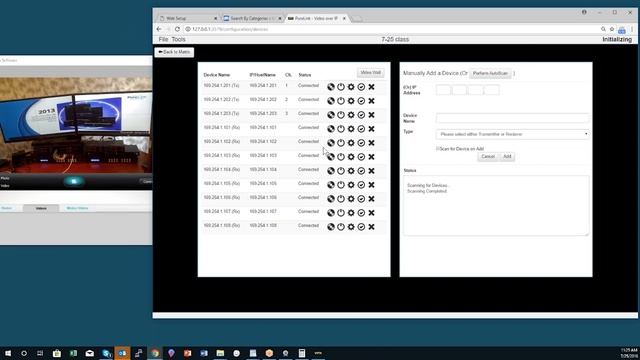Open Outlook from the taskbar
Image resolution: width=640 pixels, height=360 pixels.
coord(122,353)
